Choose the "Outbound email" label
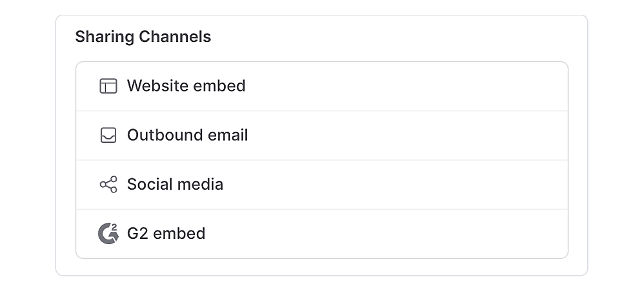 click(187, 135)
